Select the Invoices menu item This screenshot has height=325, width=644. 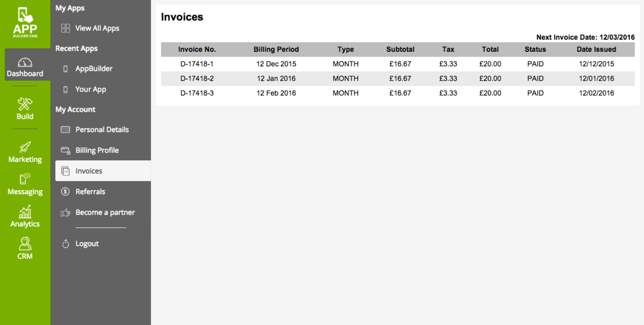89,171
